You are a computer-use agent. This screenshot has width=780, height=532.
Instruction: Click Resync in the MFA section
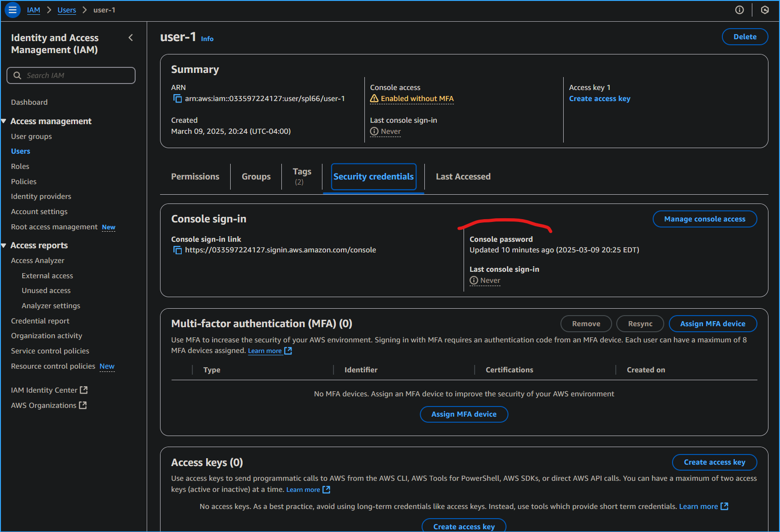click(640, 323)
